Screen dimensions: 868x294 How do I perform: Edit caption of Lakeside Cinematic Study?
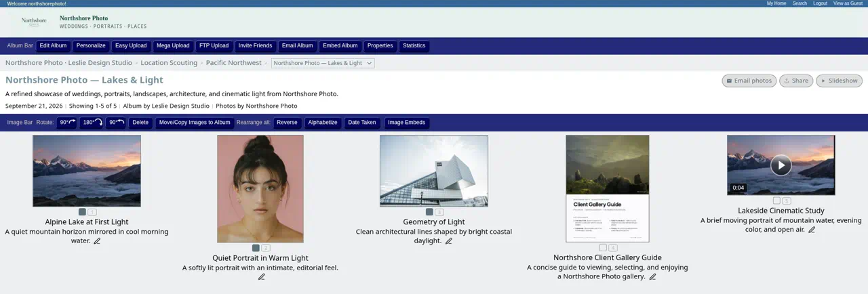click(812, 230)
